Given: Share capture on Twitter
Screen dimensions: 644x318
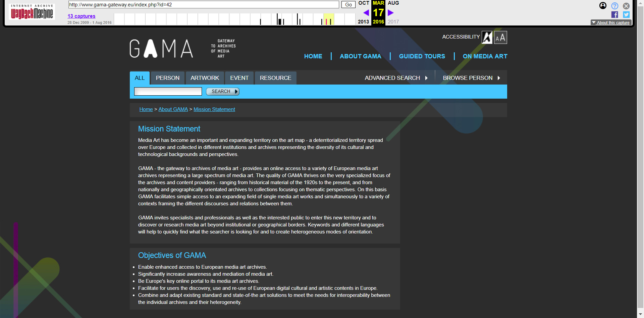Looking at the screenshot, I should pos(626,14).
